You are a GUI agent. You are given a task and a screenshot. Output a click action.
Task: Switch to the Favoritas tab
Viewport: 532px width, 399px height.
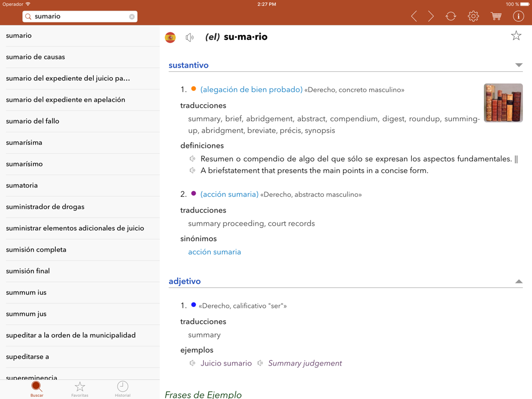click(x=80, y=389)
